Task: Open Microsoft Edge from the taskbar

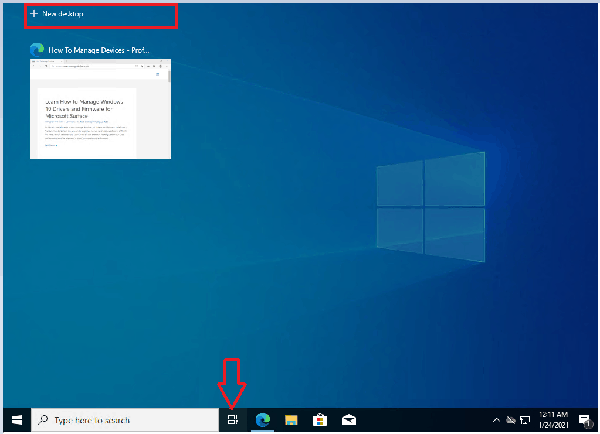Action: (x=263, y=420)
